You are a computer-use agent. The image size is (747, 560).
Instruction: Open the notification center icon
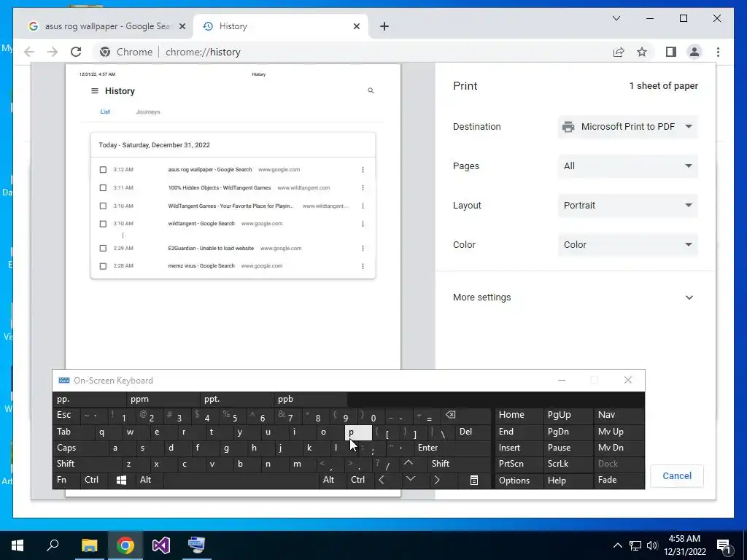(723, 545)
